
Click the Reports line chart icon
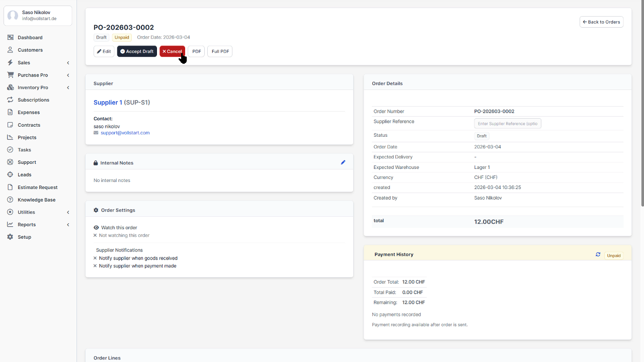[10, 225]
